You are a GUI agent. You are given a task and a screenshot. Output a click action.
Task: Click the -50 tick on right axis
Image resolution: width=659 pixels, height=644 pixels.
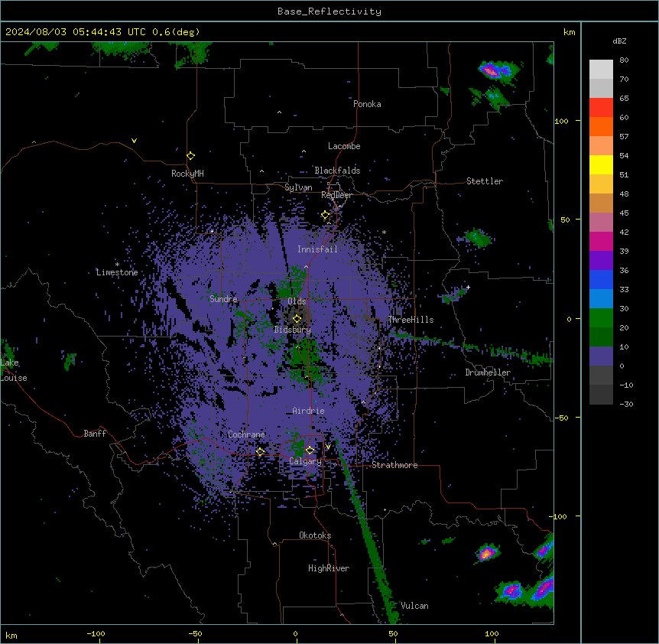pyautogui.click(x=561, y=418)
